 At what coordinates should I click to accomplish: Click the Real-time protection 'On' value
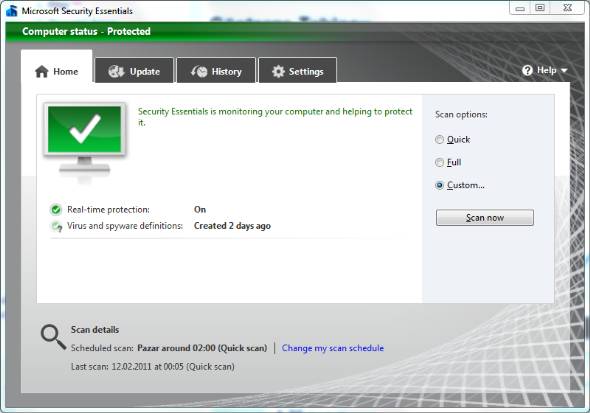(x=200, y=210)
